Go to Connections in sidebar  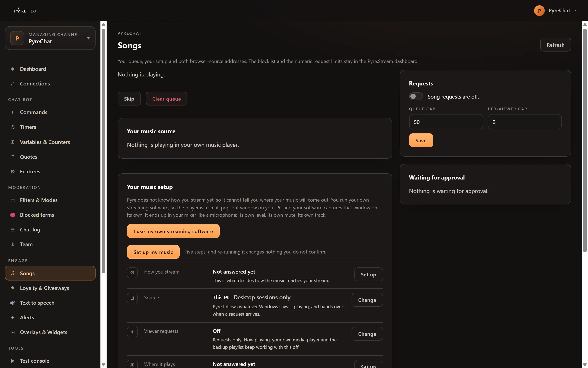point(50,84)
